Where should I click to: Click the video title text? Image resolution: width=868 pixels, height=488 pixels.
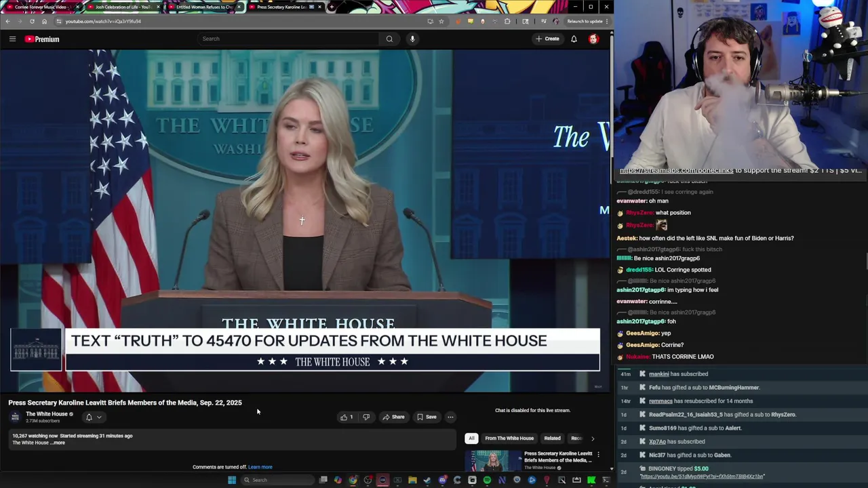(125, 403)
